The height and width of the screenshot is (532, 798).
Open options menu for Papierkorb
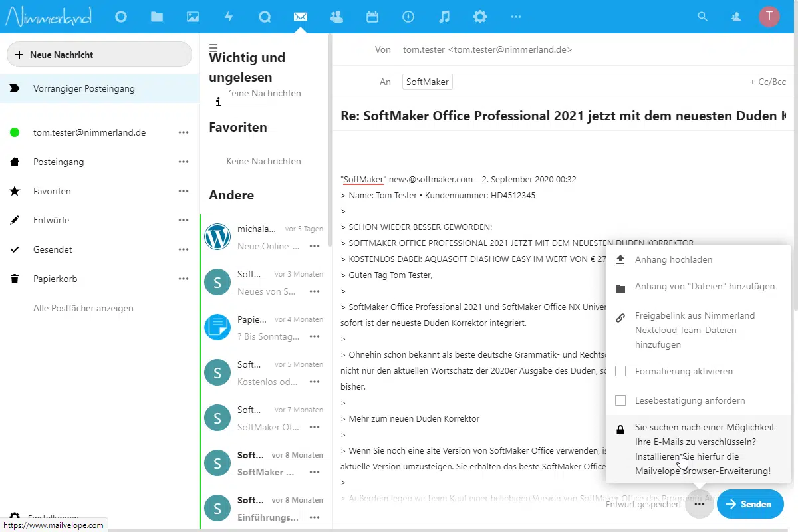click(x=184, y=279)
